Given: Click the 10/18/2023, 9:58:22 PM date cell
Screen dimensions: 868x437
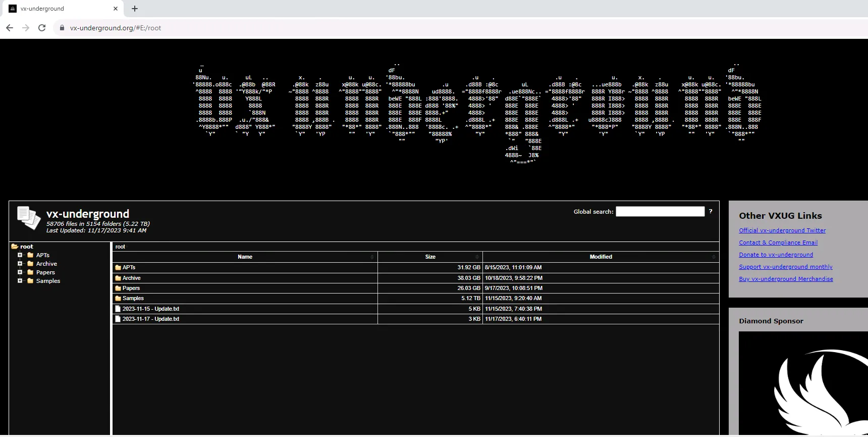Looking at the screenshot, I should point(601,278).
